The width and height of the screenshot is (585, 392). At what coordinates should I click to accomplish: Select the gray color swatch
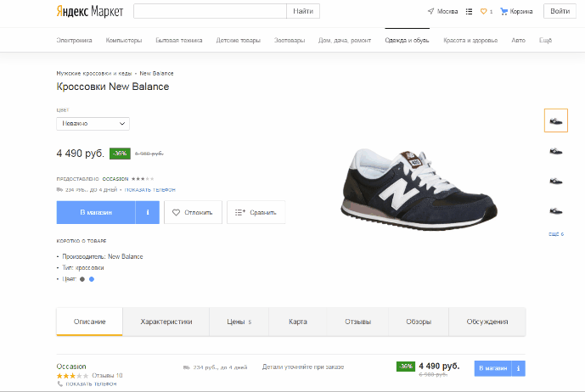pyautogui.click(x=82, y=279)
